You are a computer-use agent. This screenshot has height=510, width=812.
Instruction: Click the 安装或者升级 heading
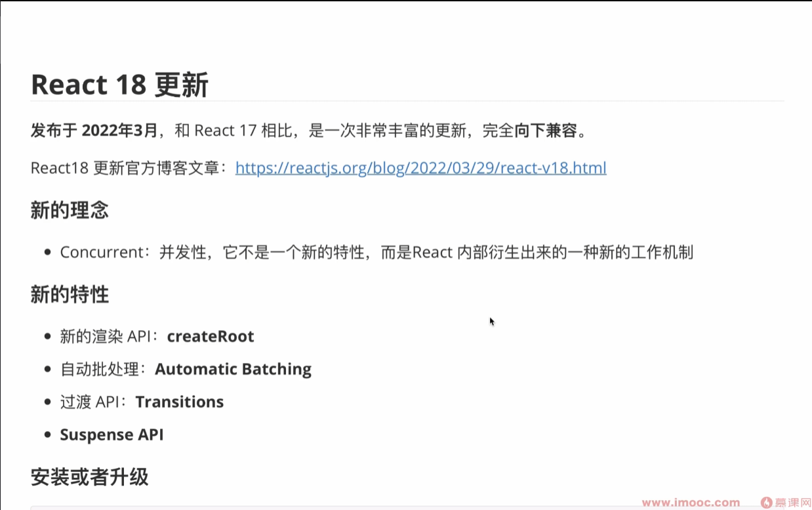tap(89, 478)
